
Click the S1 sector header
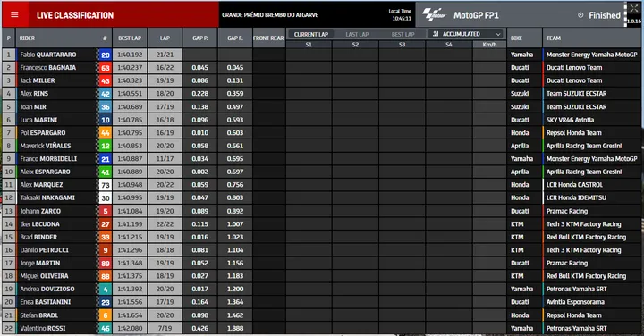(309, 45)
